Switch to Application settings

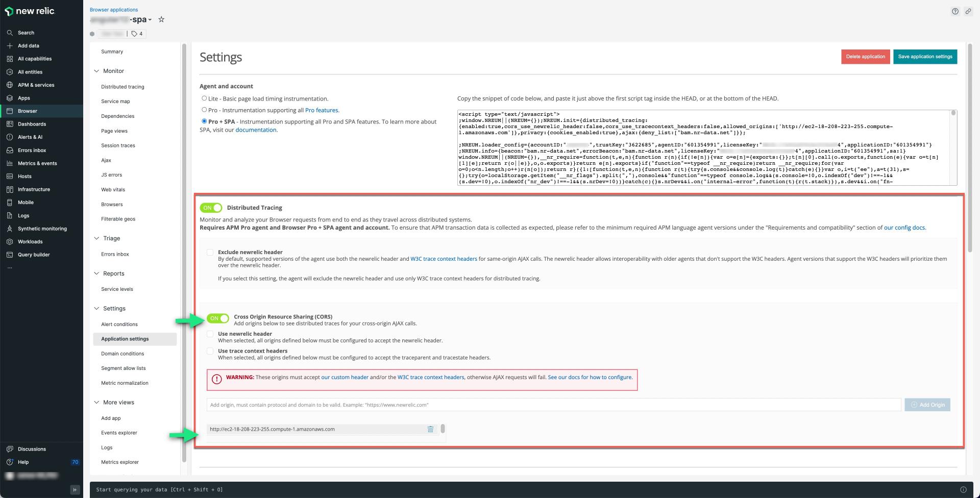[125, 338]
